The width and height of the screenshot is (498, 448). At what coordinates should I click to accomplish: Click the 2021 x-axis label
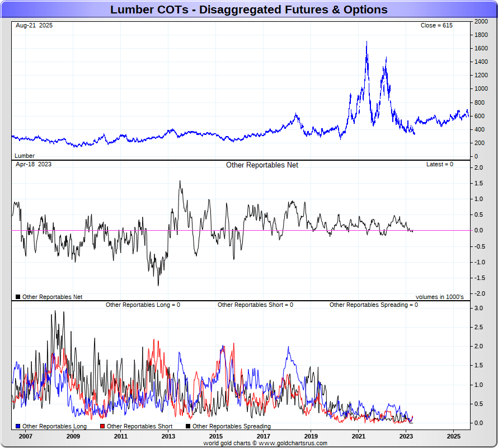[358, 436]
